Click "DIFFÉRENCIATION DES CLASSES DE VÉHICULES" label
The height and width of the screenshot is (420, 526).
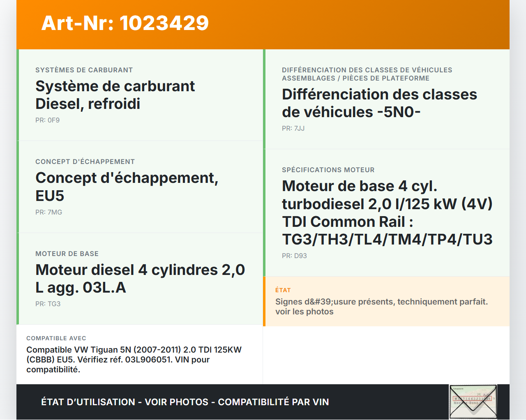pyautogui.click(x=367, y=74)
